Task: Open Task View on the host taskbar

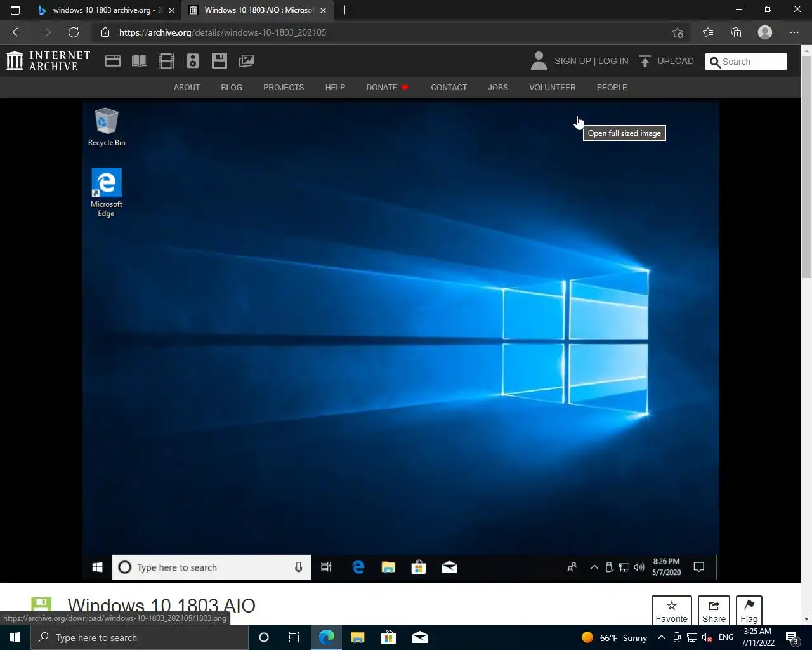Action: (294, 637)
